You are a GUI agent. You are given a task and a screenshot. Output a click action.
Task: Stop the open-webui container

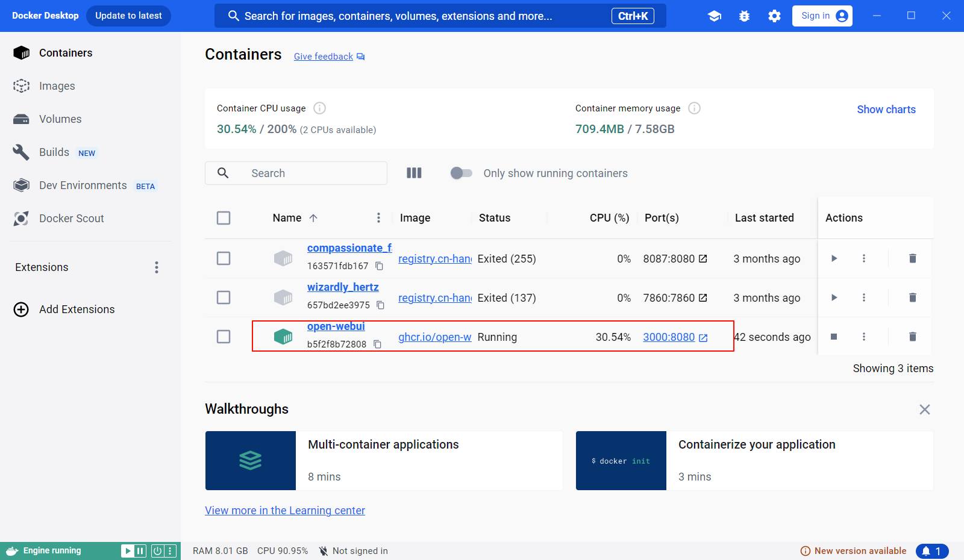click(834, 337)
